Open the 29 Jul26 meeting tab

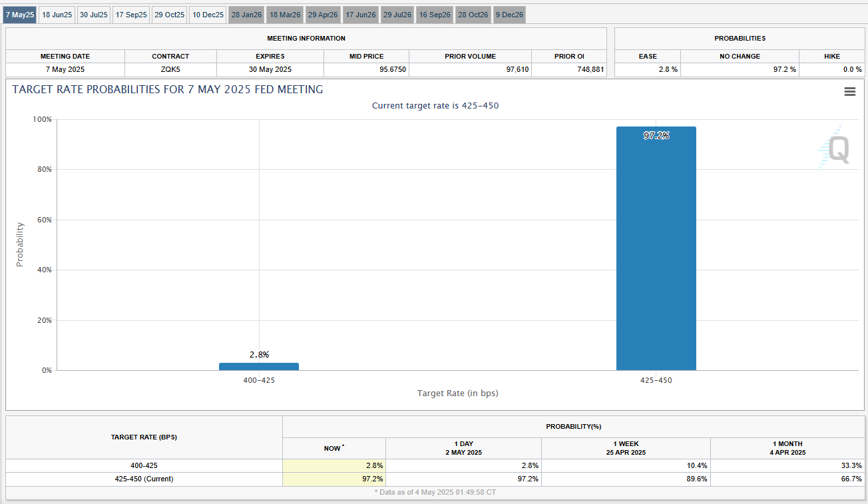point(397,15)
